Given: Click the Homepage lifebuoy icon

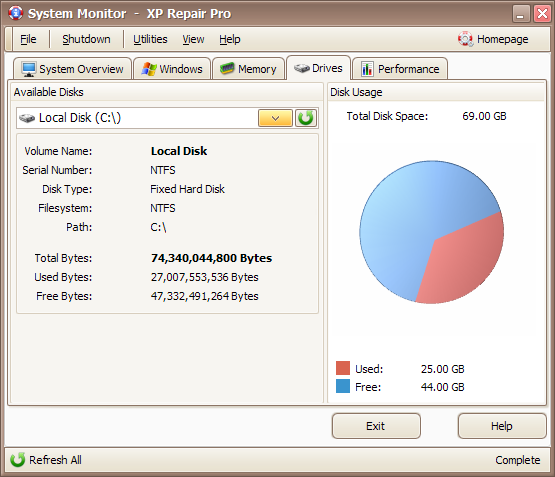Looking at the screenshot, I should pos(465,39).
